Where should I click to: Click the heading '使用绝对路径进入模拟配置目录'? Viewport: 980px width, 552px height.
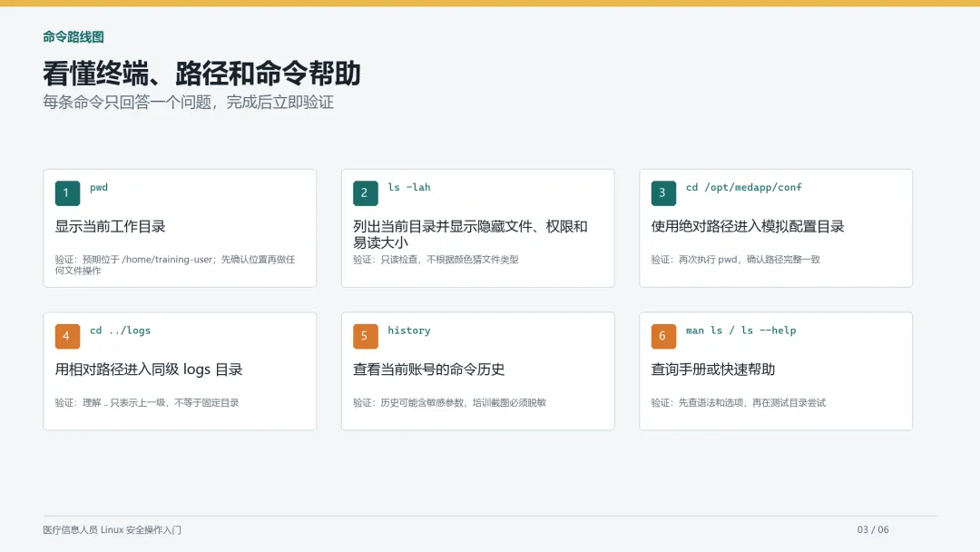click(748, 226)
